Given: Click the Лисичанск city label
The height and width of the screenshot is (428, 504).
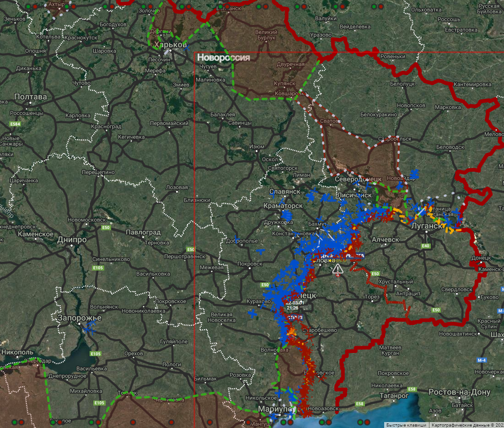Looking at the screenshot, I should click(354, 195).
